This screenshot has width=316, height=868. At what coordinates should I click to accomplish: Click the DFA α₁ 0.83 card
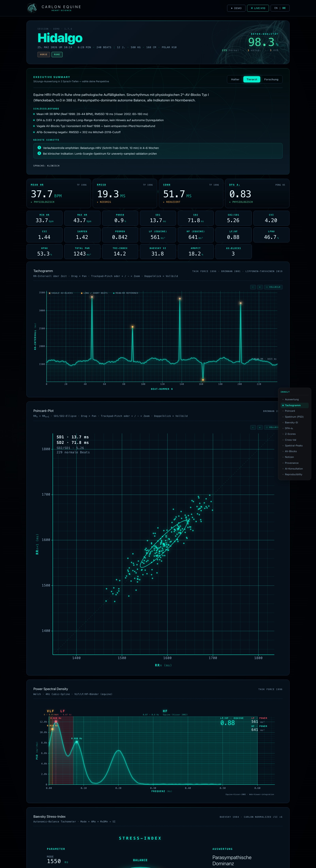coord(257,193)
